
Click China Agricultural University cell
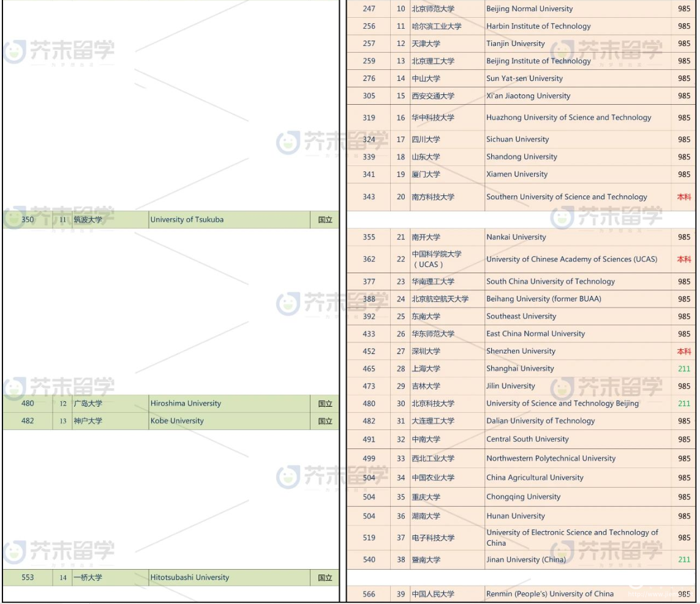578,478
